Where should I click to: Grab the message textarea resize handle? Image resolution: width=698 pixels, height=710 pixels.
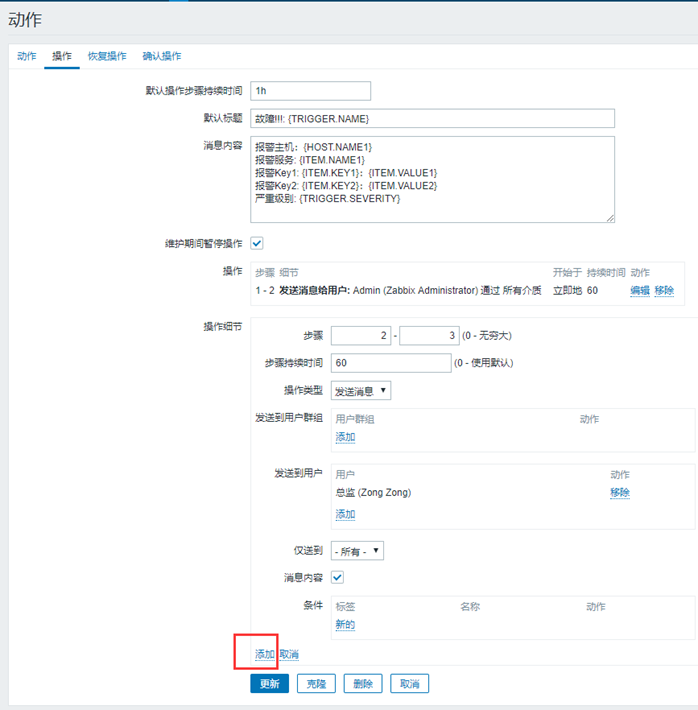(x=610, y=218)
